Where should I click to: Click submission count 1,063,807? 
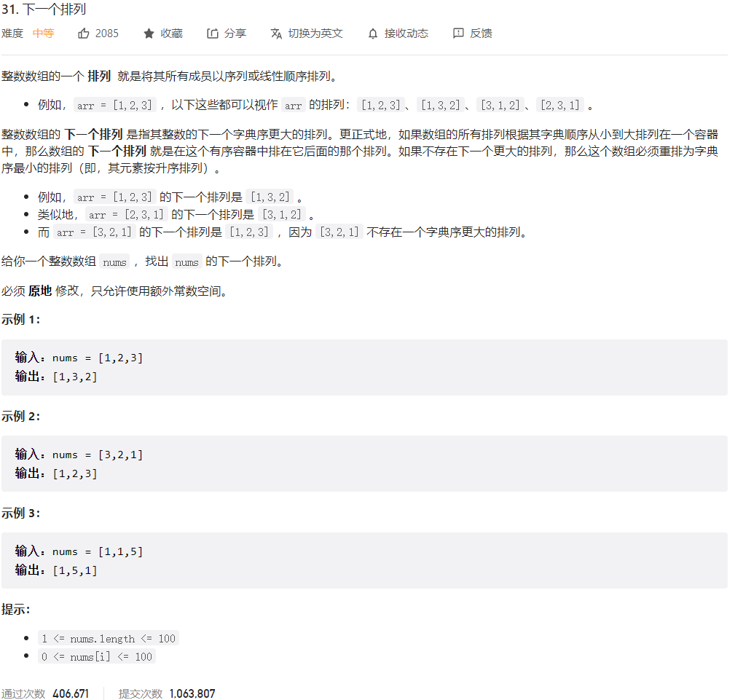192,693
